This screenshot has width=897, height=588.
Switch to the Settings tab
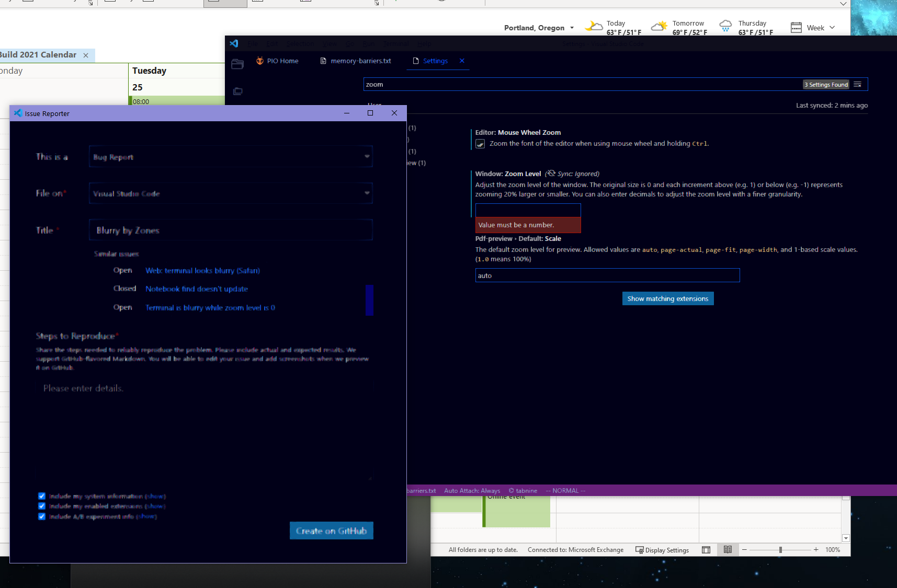coord(435,61)
